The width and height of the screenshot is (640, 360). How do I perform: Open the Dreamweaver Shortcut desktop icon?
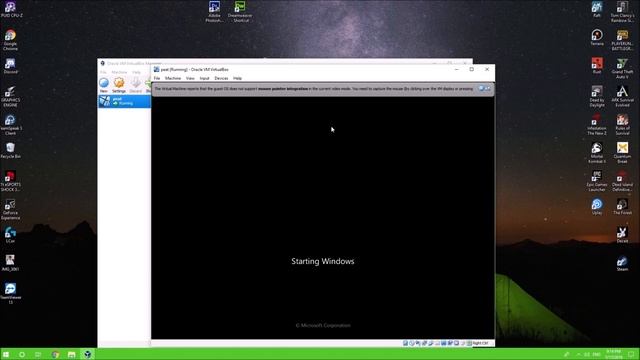(240, 11)
